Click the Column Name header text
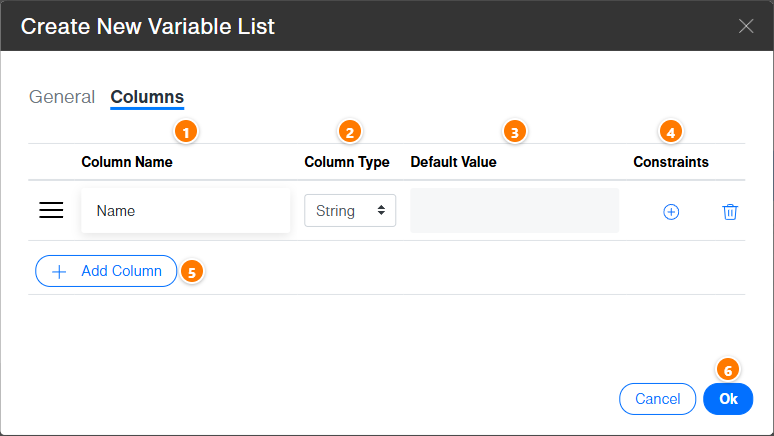This screenshot has width=774, height=436. pos(127,162)
